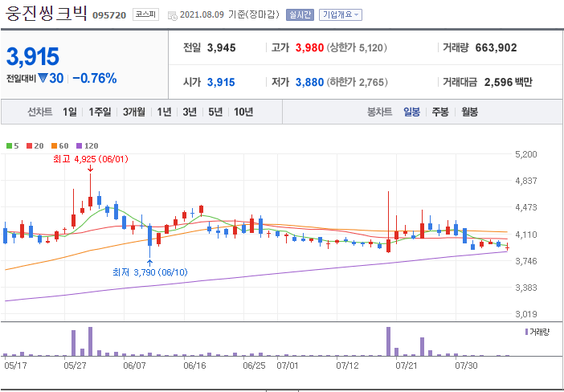Click the 하한가 2,765 text
564x392 pixels.
click(358, 83)
